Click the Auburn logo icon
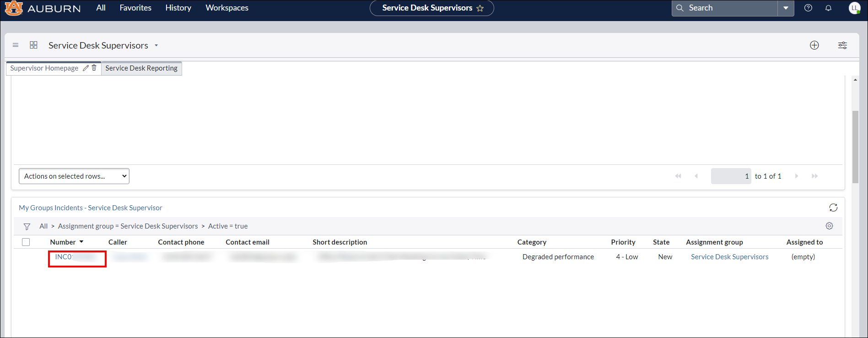868x338 pixels. 14,8
